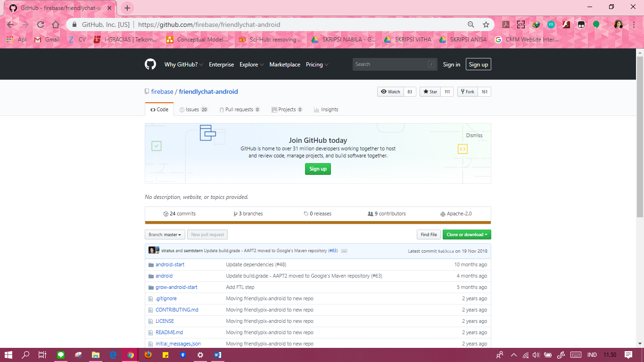
Task: Open the Clone or download dropdown
Action: [x=467, y=235]
